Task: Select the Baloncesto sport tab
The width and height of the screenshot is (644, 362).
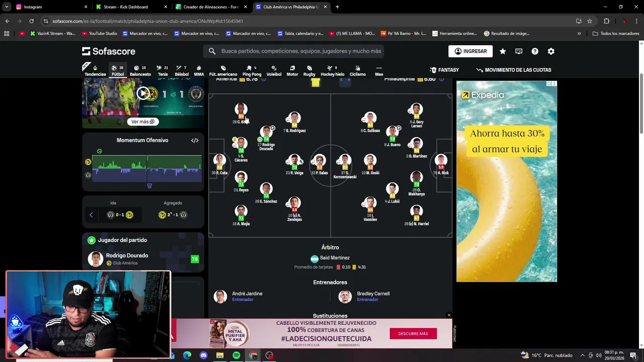Action: (x=140, y=70)
